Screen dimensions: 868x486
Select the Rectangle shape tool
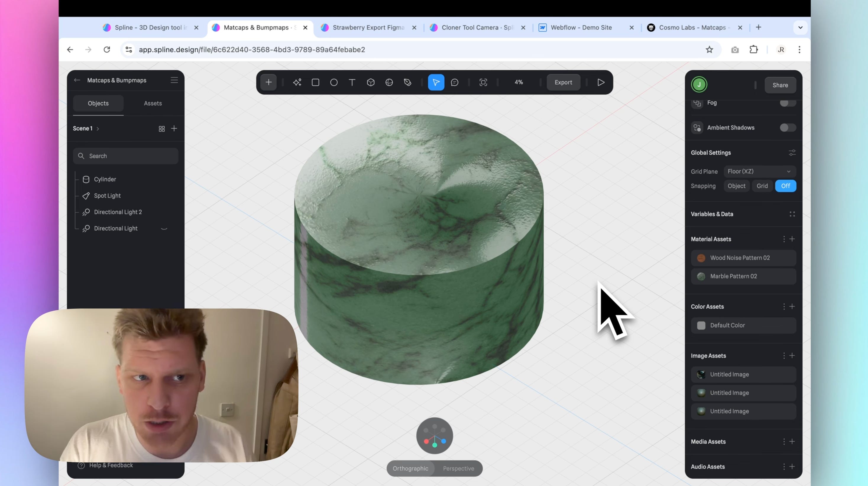pyautogui.click(x=315, y=82)
